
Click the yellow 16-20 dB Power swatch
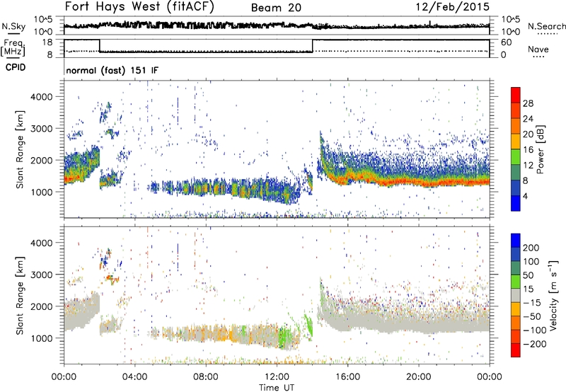point(516,142)
